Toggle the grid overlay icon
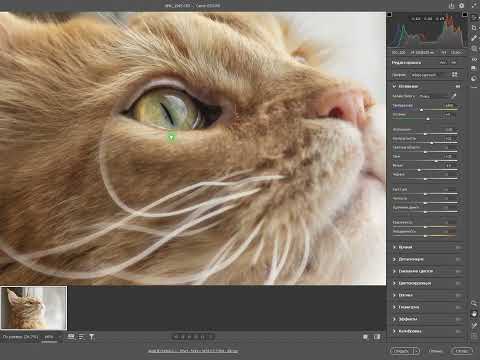Viewport: 480px width, 360px height. (474, 336)
